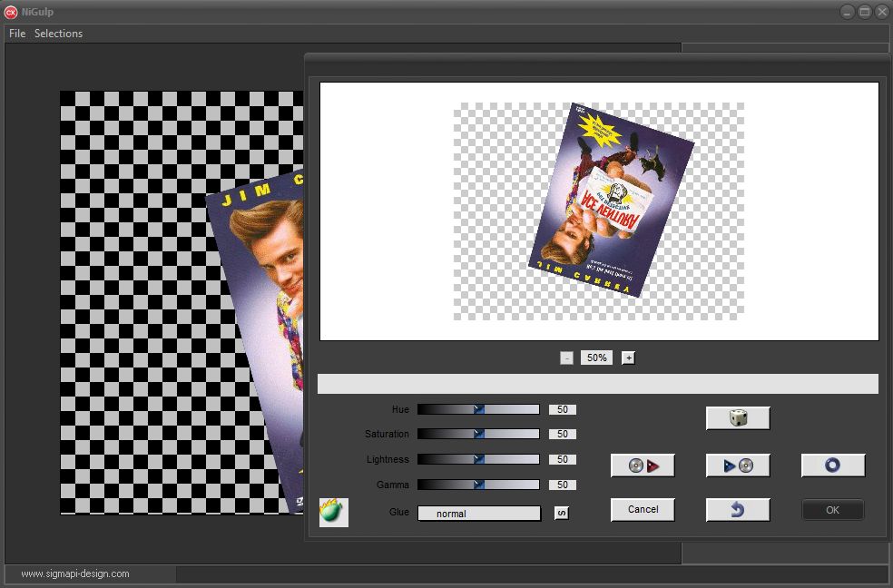Minimize the NiGulp window
This screenshot has height=588, width=893.
point(848,12)
